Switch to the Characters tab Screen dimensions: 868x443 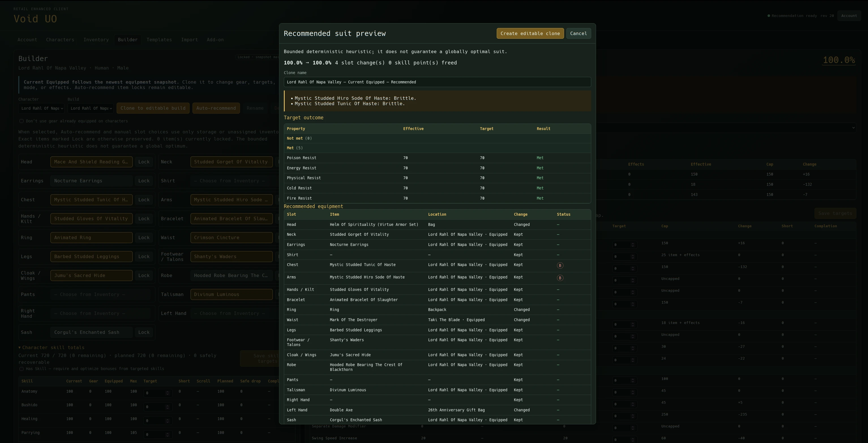60,40
